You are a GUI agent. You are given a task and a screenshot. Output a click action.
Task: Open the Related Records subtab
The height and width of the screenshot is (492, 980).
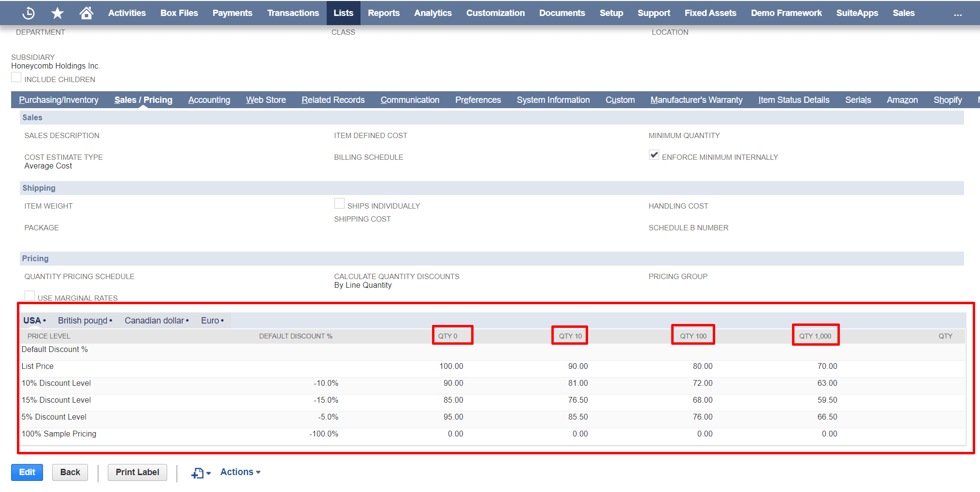(333, 100)
